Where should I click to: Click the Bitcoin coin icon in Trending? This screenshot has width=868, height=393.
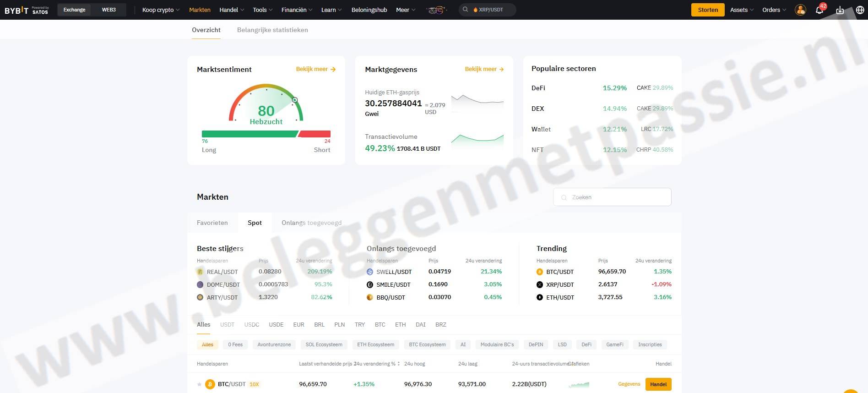pos(539,272)
